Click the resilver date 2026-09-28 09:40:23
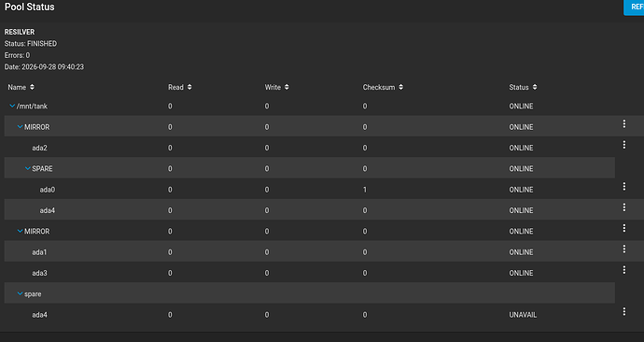This screenshot has height=342, width=644. point(52,66)
